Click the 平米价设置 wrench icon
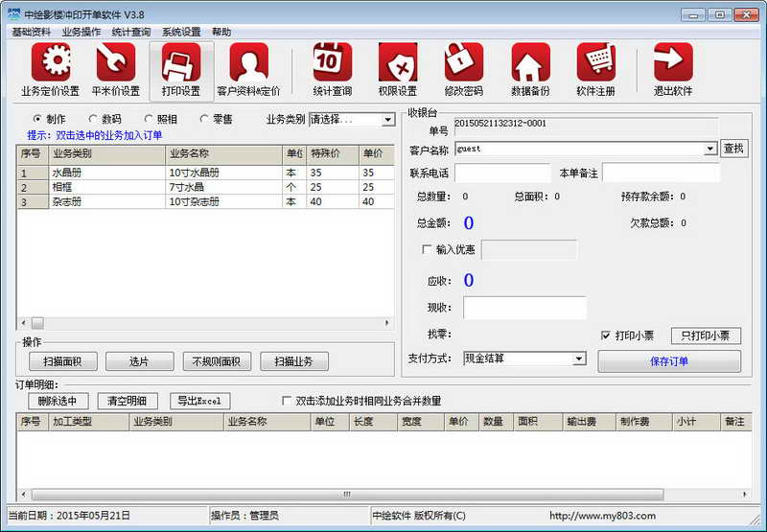This screenshot has height=532, width=767. [x=116, y=63]
